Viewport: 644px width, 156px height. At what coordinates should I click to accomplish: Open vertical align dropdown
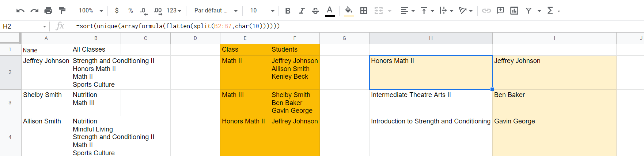[427, 11]
